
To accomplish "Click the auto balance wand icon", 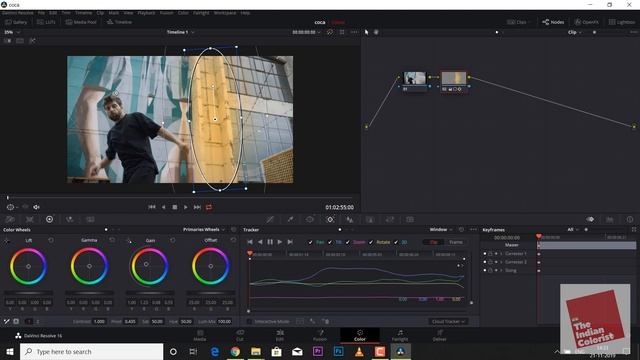I will [x=7, y=321].
